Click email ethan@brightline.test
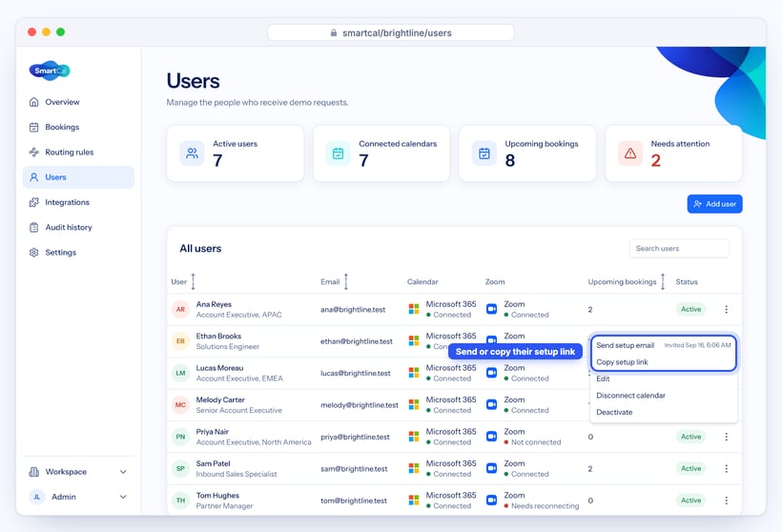782x532 pixels. (x=356, y=341)
